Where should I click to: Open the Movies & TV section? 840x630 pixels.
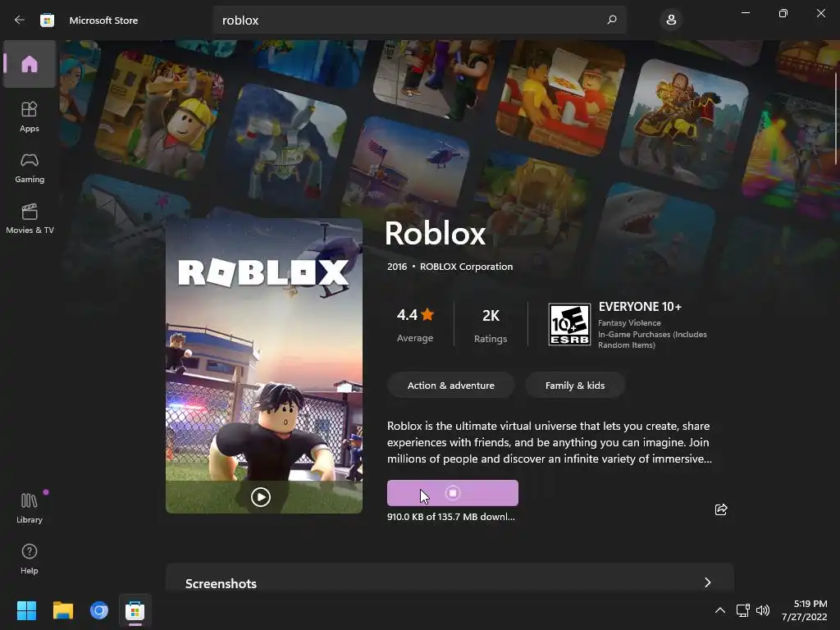coord(30,218)
